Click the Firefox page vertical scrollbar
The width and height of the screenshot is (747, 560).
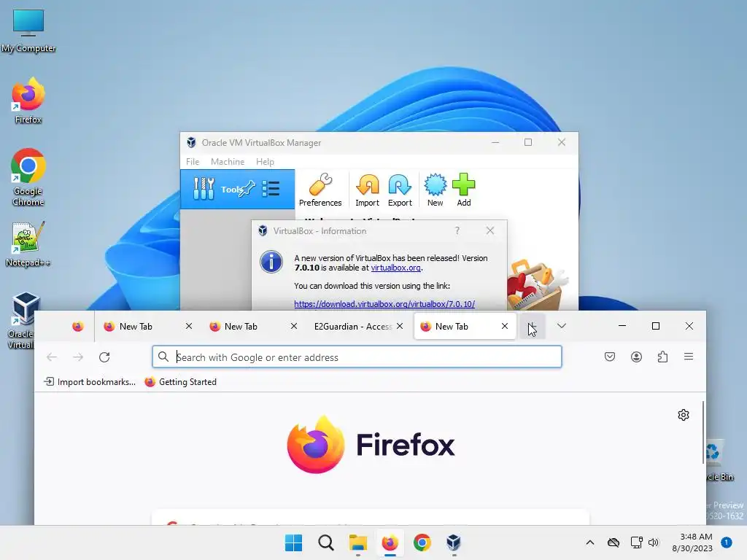(703, 432)
